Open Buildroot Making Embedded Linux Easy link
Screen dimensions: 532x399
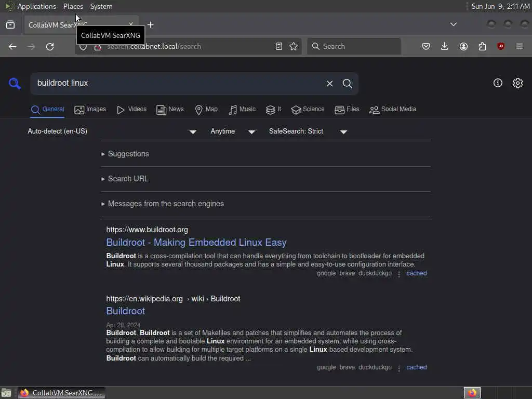(x=196, y=242)
